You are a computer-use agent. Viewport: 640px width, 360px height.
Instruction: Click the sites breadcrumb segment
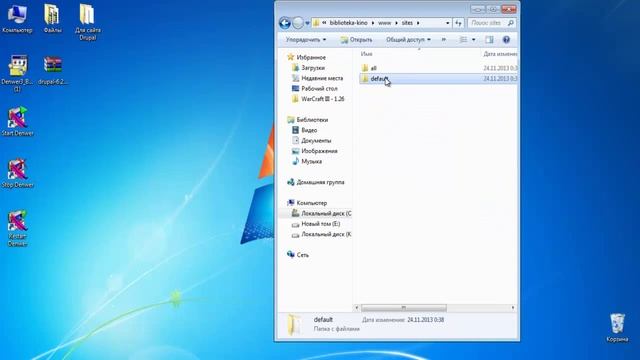[407, 23]
